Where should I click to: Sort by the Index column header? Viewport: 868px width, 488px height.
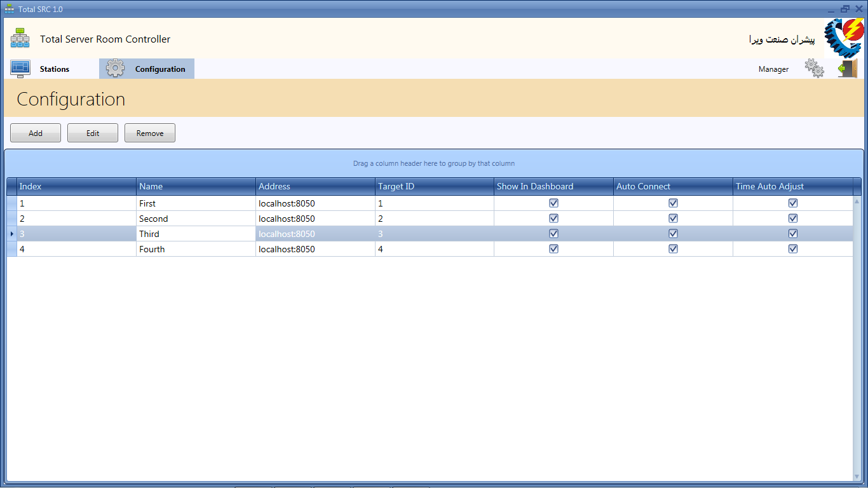pyautogui.click(x=76, y=186)
